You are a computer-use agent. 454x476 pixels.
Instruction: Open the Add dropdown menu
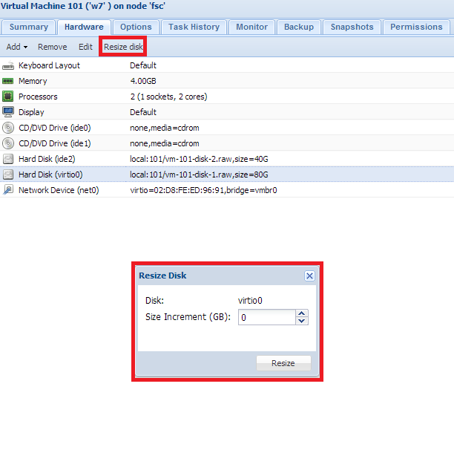coord(16,47)
